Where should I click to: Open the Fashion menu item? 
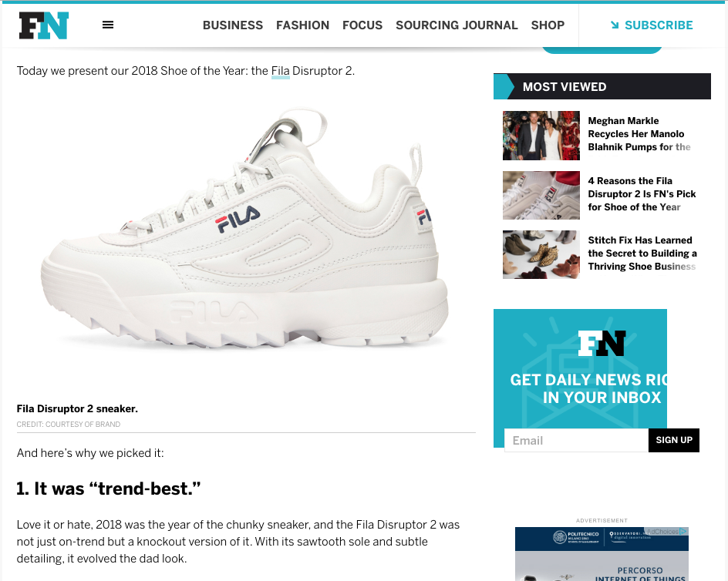tap(303, 25)
